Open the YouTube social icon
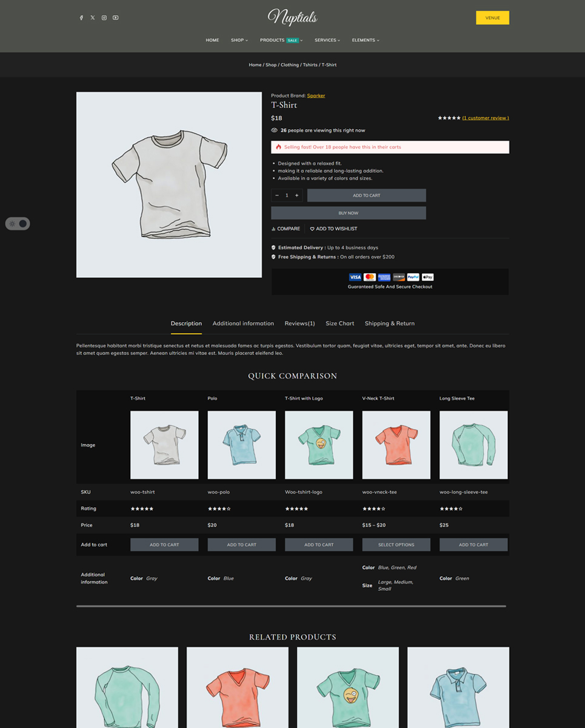The image size is (585, 728). 116,18
